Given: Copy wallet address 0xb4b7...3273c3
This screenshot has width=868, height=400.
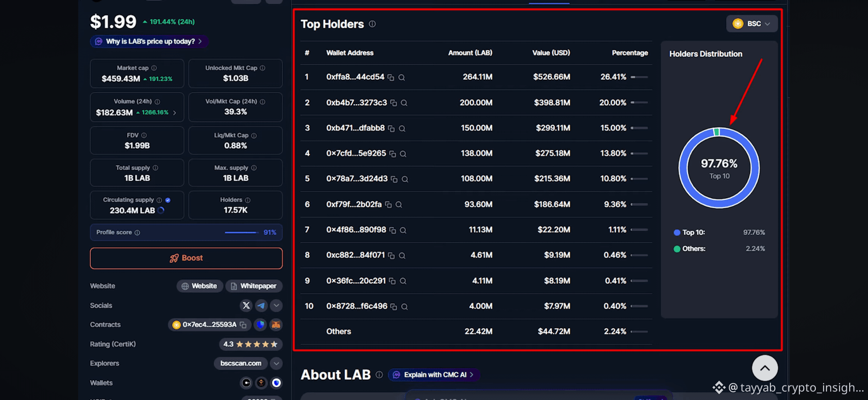Looking at the screenshot, I should pos(393,103).
